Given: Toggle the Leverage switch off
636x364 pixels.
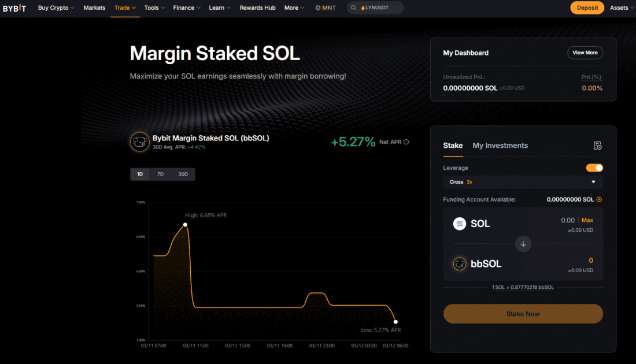Looking at the screenshot, I should tap(594, 168).
